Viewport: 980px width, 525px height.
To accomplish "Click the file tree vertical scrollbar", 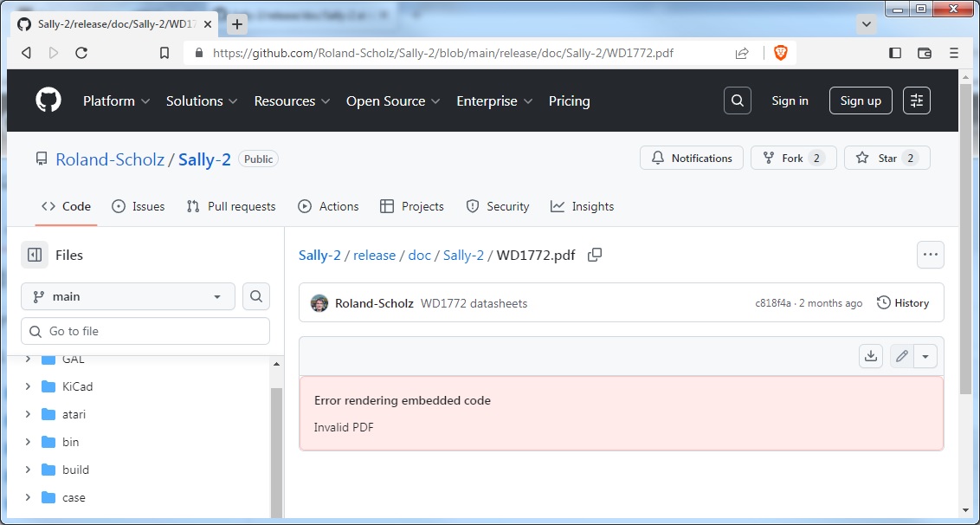I will pos(277,450).
